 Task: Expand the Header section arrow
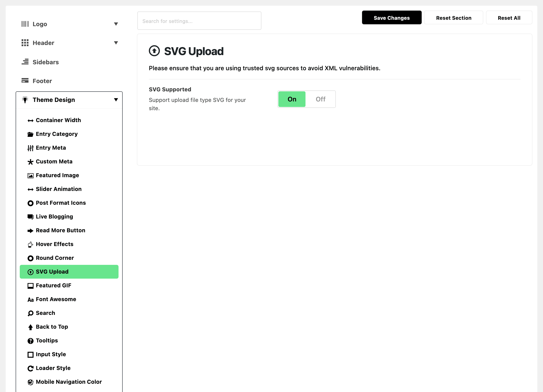(x=116, y=43)
